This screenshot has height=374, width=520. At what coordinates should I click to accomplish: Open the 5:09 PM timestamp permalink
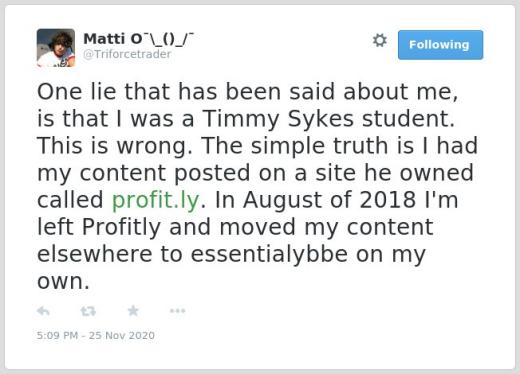point(57,335)
